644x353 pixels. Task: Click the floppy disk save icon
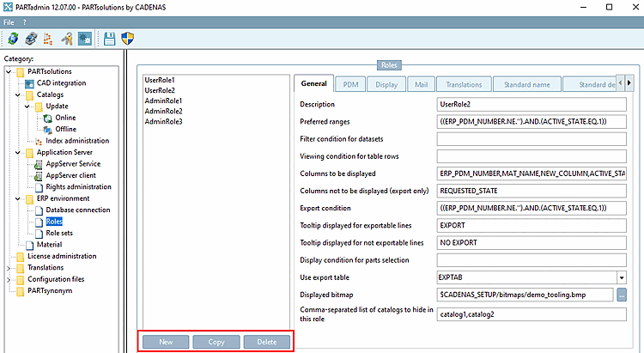109,39
